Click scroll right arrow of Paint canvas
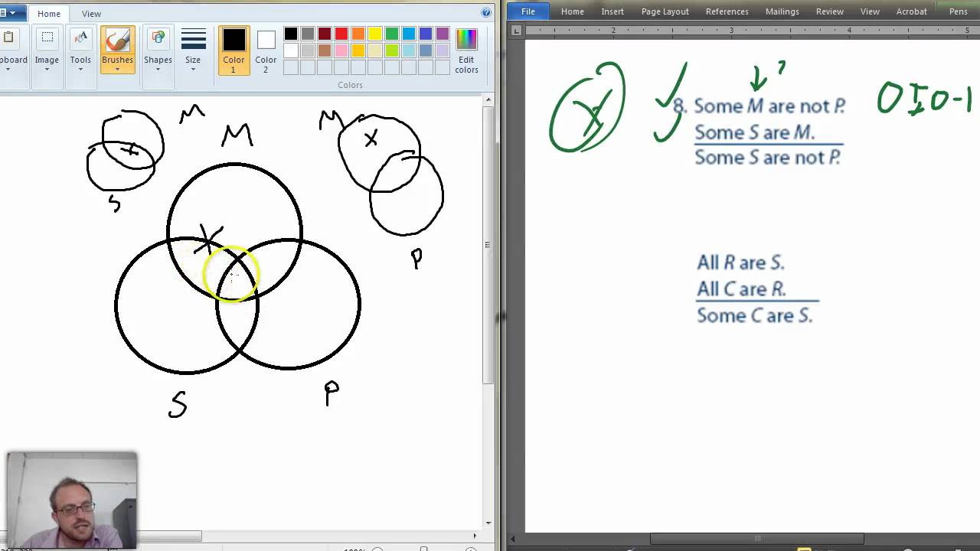This screenshot has width=980, height=551. click(475, 536)
